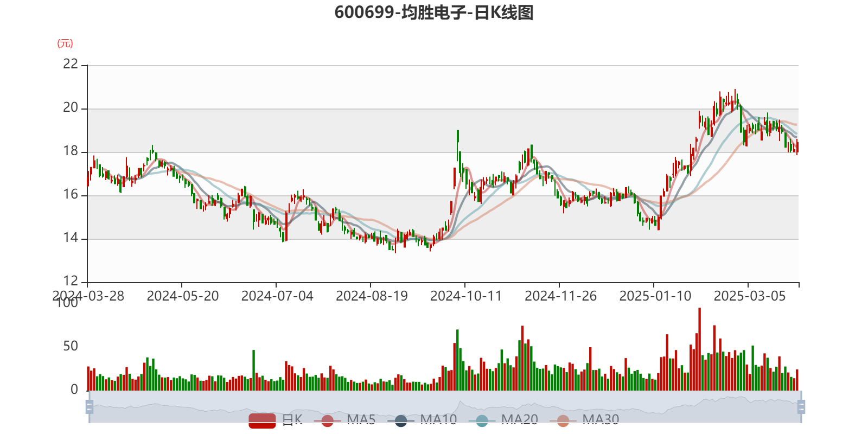Viewport: 868px width, 434px height.
Task: Click the middle of the data zoom range bar
Action: (x=445, y=407)
